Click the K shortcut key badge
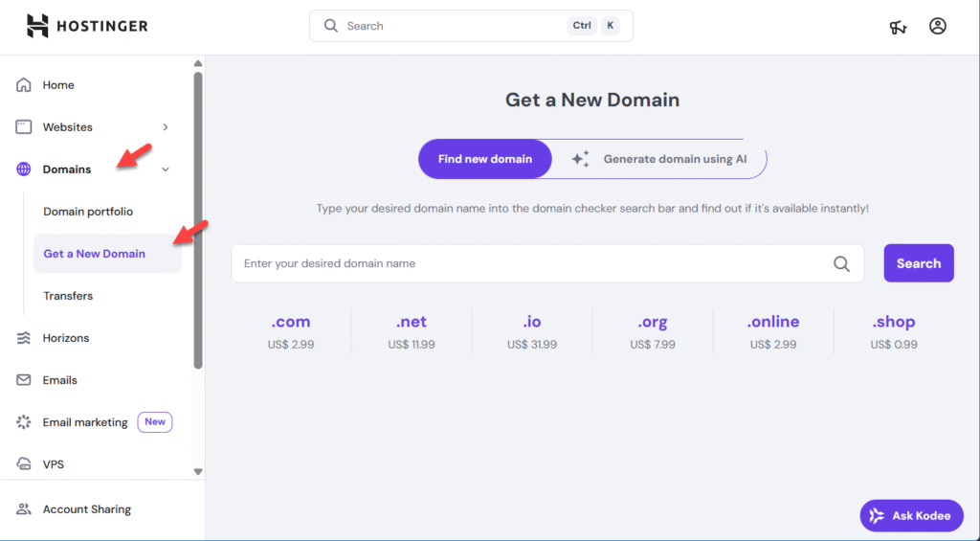Screen dimensions: 980x541 610,26
